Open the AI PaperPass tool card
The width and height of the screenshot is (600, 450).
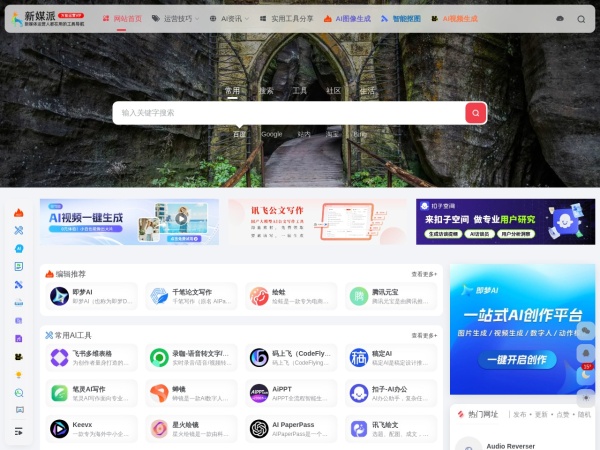pos(291,429)
